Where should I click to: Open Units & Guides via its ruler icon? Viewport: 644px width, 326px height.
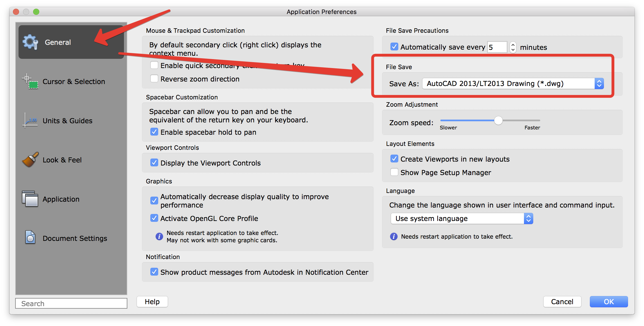(30, 120)
